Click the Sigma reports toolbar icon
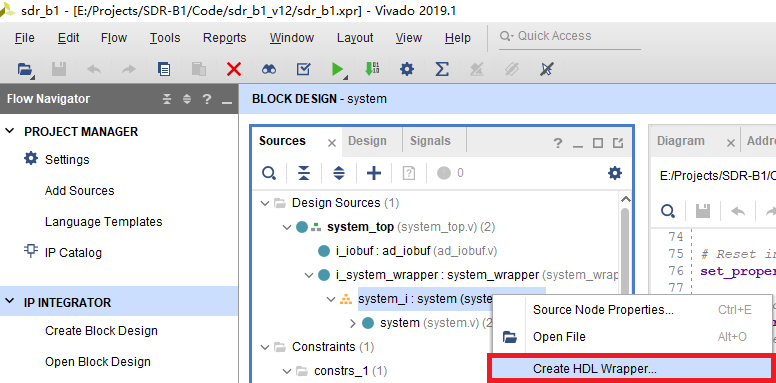Screen dimensions: 776x383 click(x=441, y=69)
